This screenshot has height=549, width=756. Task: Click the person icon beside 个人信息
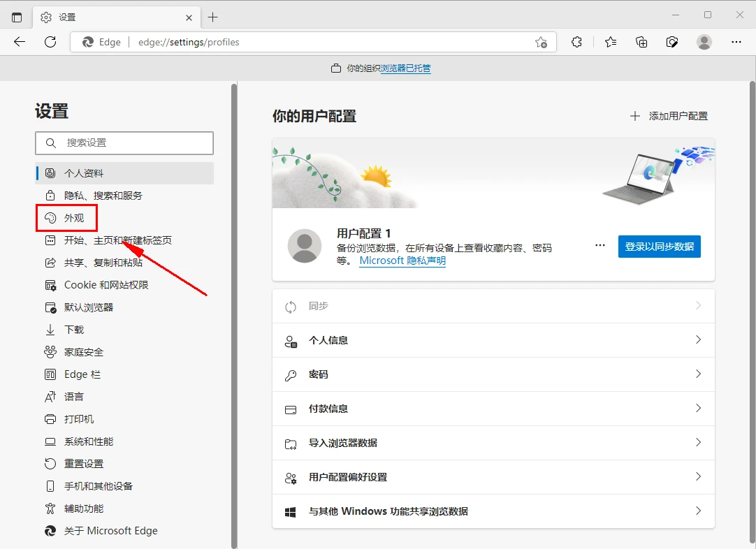(x=291, y=342)
